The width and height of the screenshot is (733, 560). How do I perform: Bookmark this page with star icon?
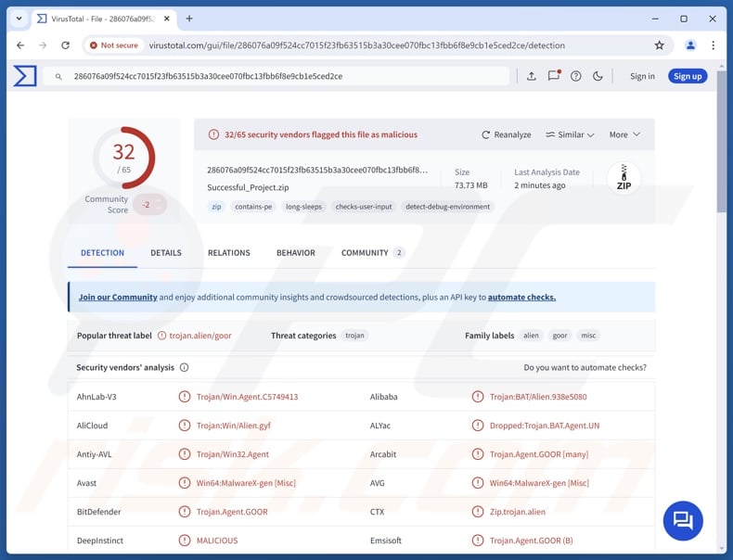click(660, 45)
